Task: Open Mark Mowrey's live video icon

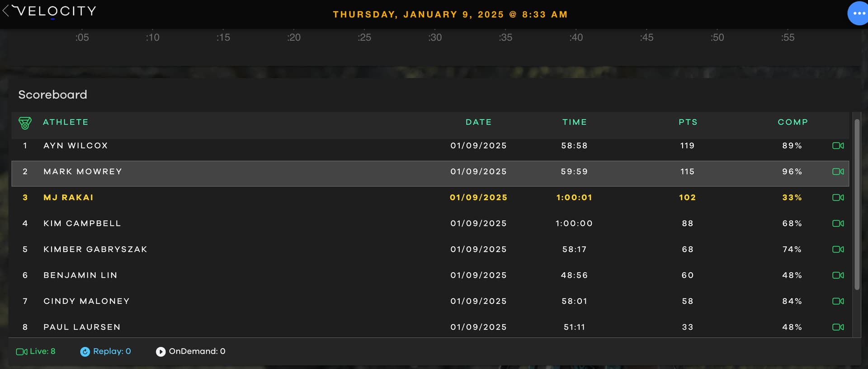Action: tap(838, 172)
